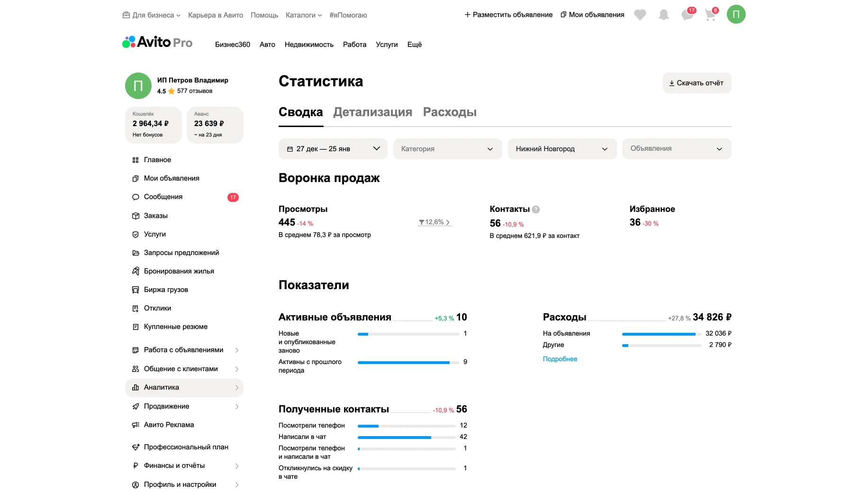The height and width of the screenshot is (493, 868).
Task: Open Авто navigation item
Action: [267, 45]
